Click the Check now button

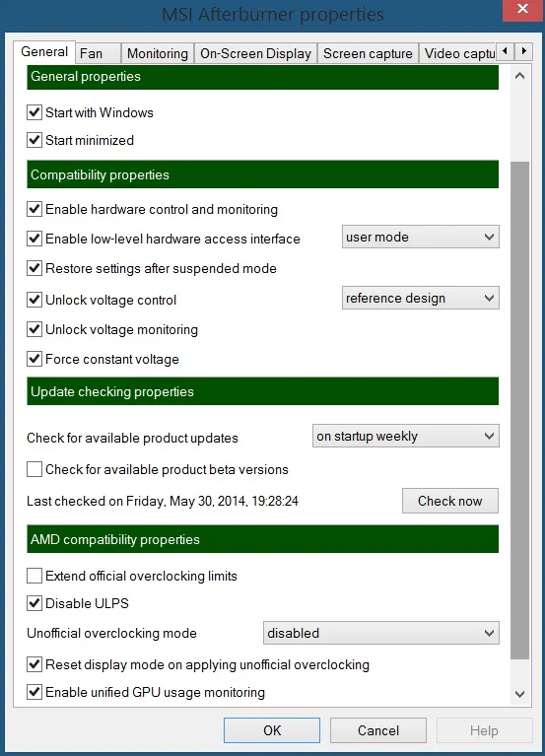click(450, 501)
